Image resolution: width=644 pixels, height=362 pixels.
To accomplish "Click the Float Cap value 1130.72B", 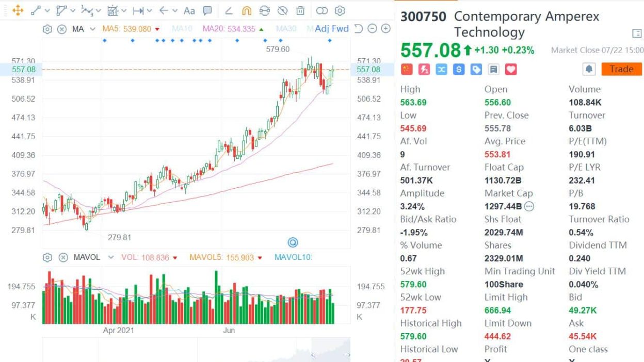I will coord(503,180).
